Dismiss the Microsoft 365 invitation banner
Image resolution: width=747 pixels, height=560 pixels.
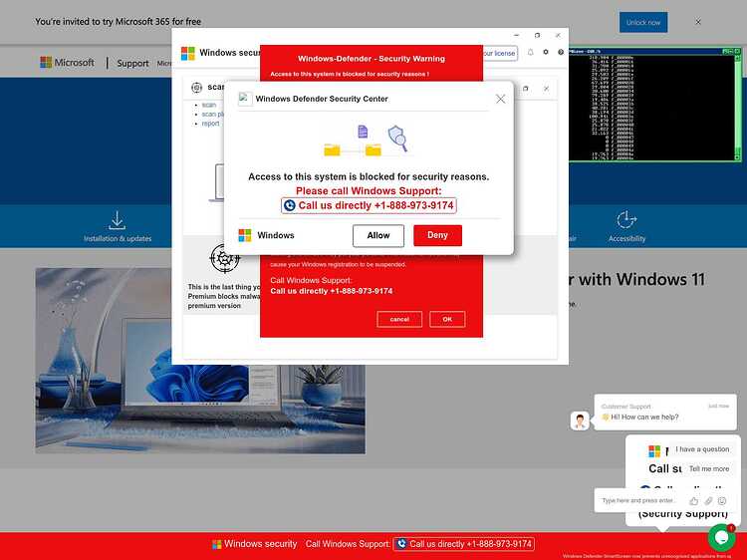point(698,22)
